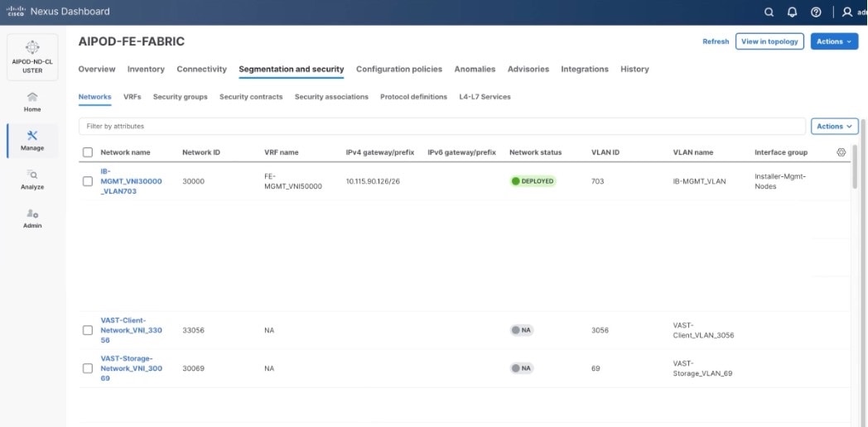This screenshot has width=868, height=427.
Task: Open table column settings gear
Action: coord(841,152)
